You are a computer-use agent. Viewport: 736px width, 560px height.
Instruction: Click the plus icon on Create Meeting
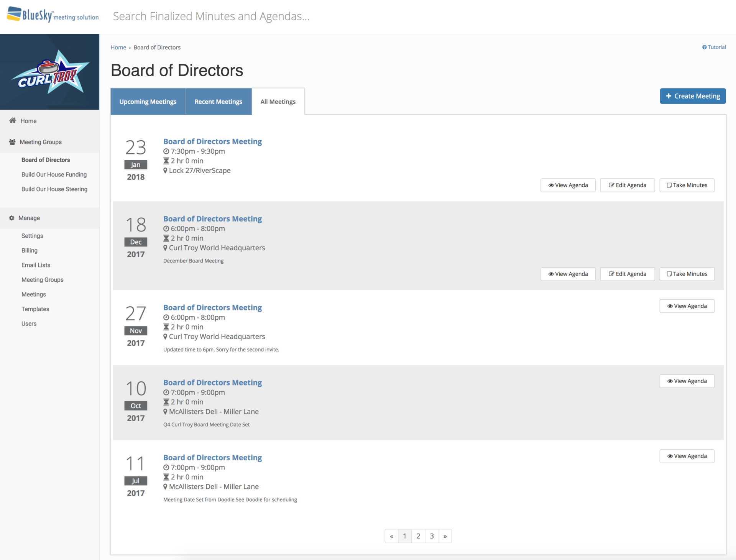669,96
